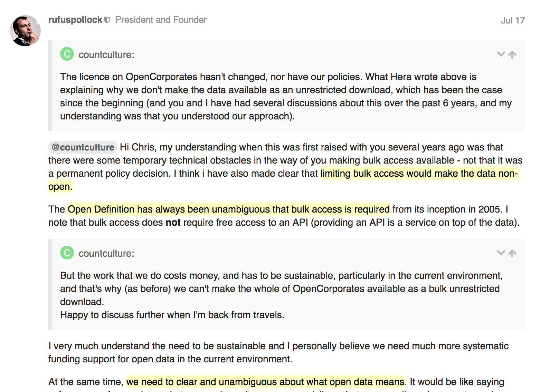This screenshot has width=550, height=392.
Task: Open the rufuspollock username link
Action: tap(75, 20)
